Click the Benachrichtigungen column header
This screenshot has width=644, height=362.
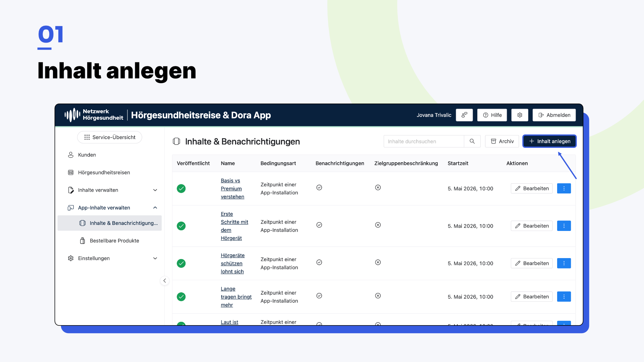coord(340,163)
